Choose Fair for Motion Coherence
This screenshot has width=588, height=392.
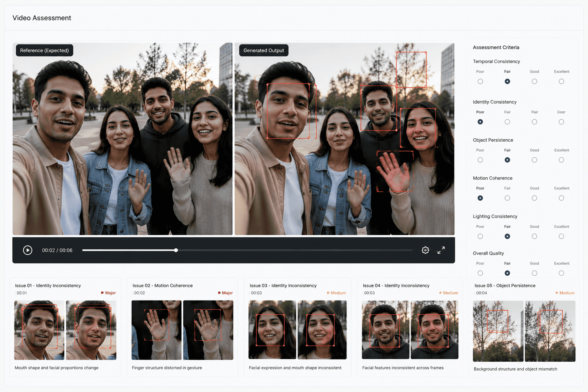coord(507,198)
